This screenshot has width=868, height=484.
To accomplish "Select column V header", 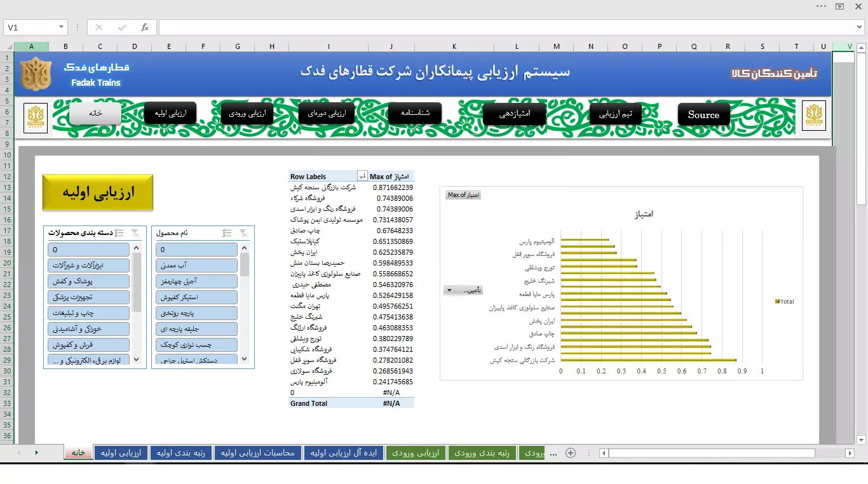I will coord(850,46).
